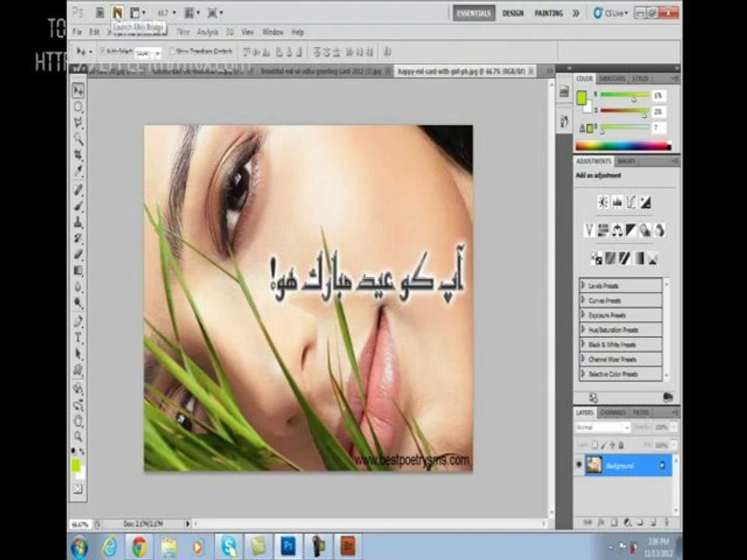Open the CS Live button
747x560 pixels.
coord(611,13)
